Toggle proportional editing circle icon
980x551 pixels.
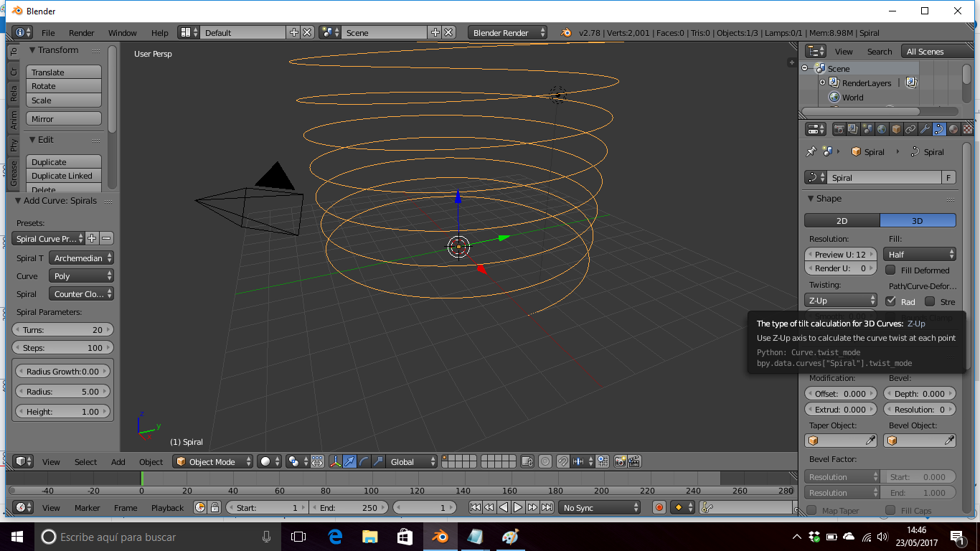click(545, 461)
